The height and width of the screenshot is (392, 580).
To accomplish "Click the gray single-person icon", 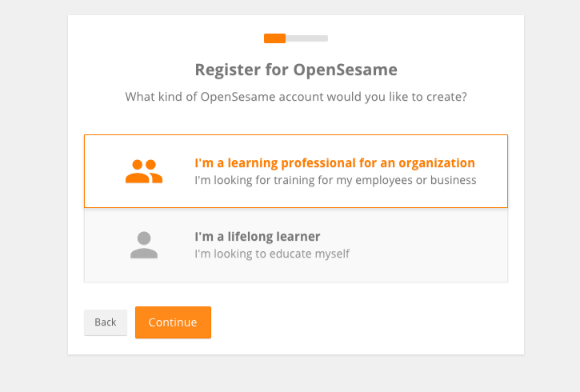I will pos(144,245).
